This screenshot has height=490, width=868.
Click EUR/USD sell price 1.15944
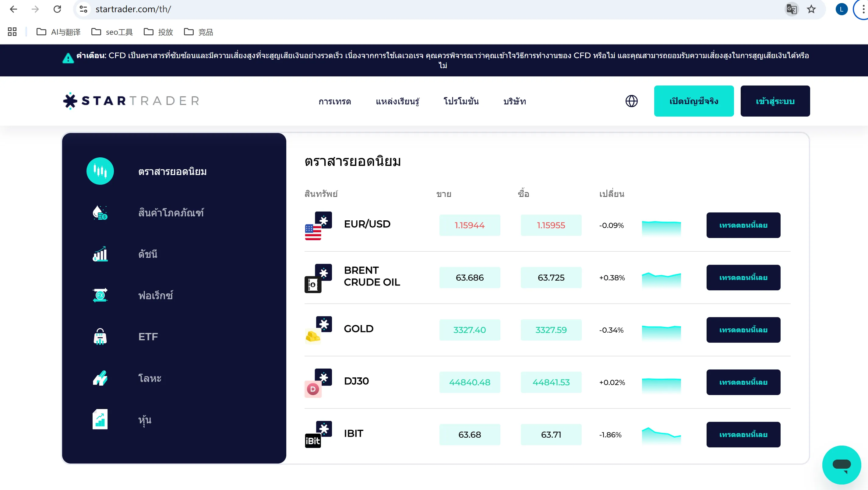tap(470, 225)
